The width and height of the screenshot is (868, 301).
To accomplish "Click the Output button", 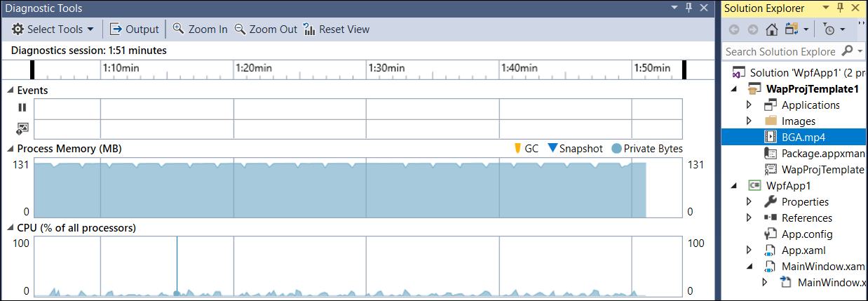I will [x=135, y=29].
